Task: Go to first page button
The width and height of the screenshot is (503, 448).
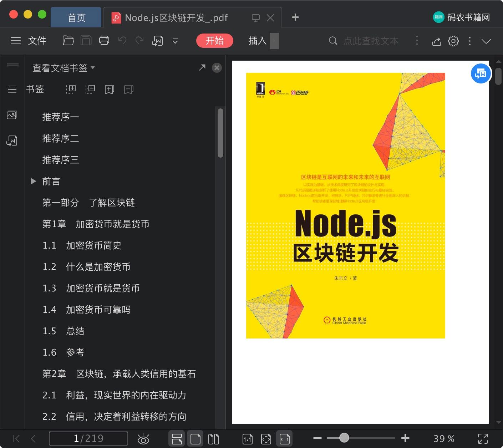Action: tap(16, 438)
